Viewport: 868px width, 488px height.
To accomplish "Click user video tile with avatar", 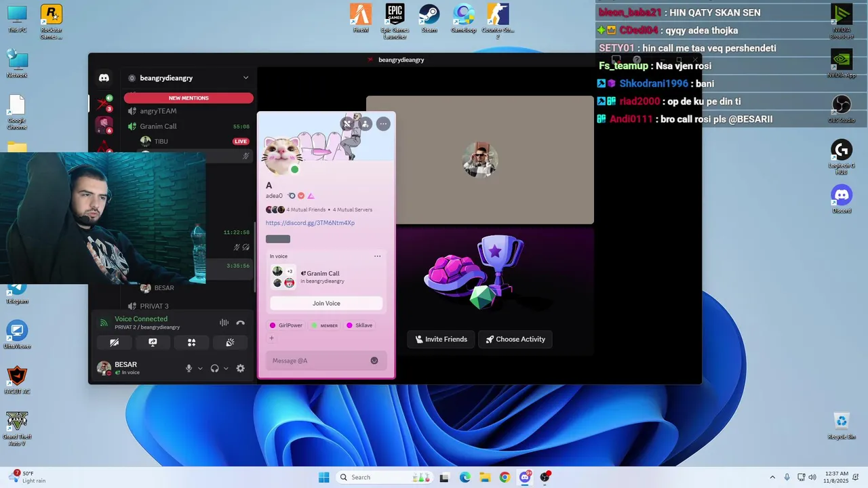I will tap(480, 160).
